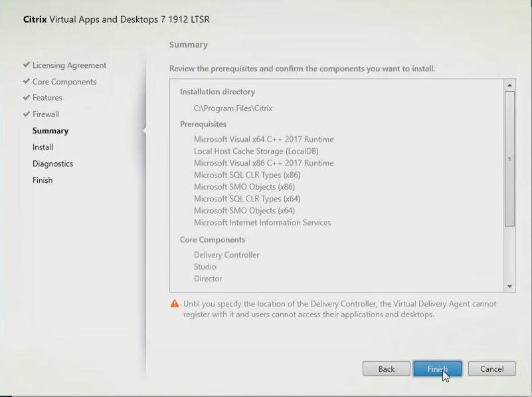Select the Firewall step

point(45,114)
